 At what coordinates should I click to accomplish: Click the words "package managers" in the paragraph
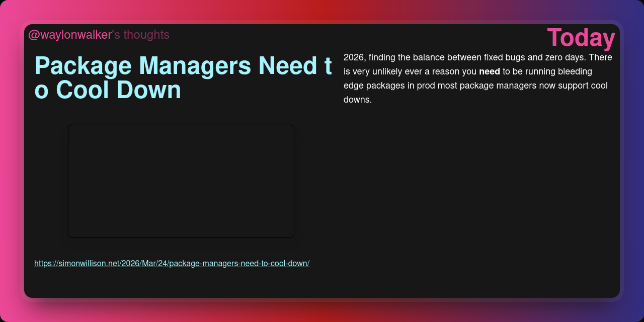(498, 86)
